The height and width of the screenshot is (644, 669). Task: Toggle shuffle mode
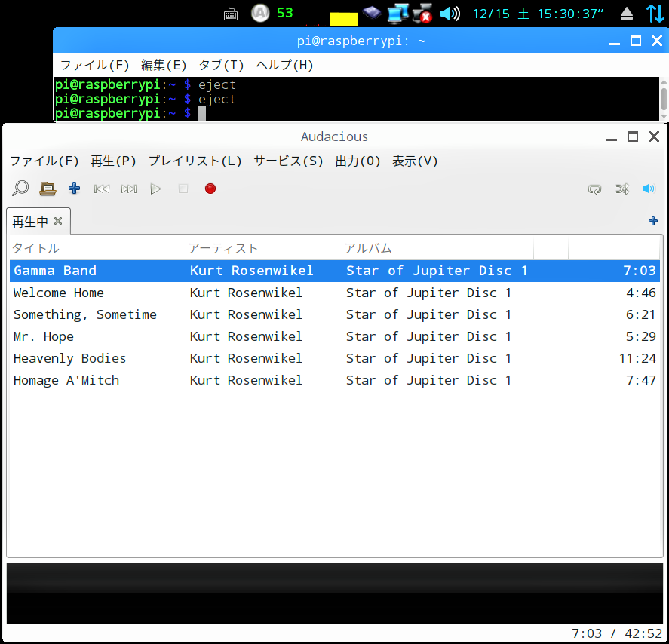[x=622, y=189]
